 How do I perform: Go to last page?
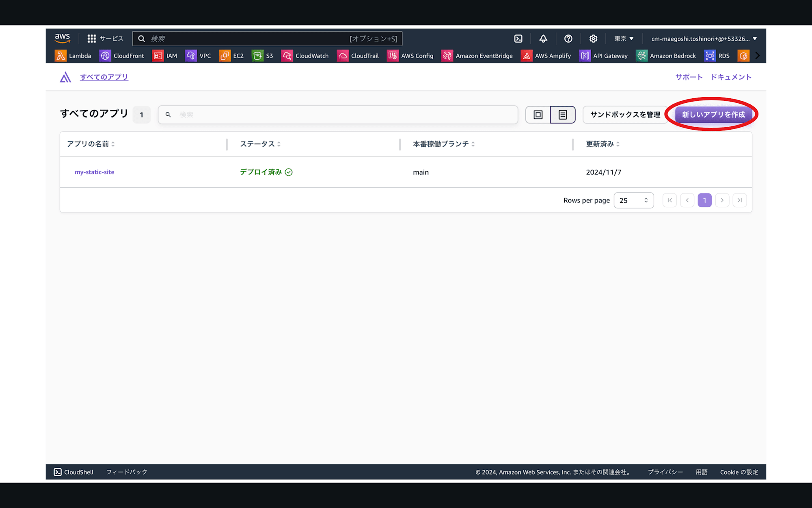pos(739,200)
